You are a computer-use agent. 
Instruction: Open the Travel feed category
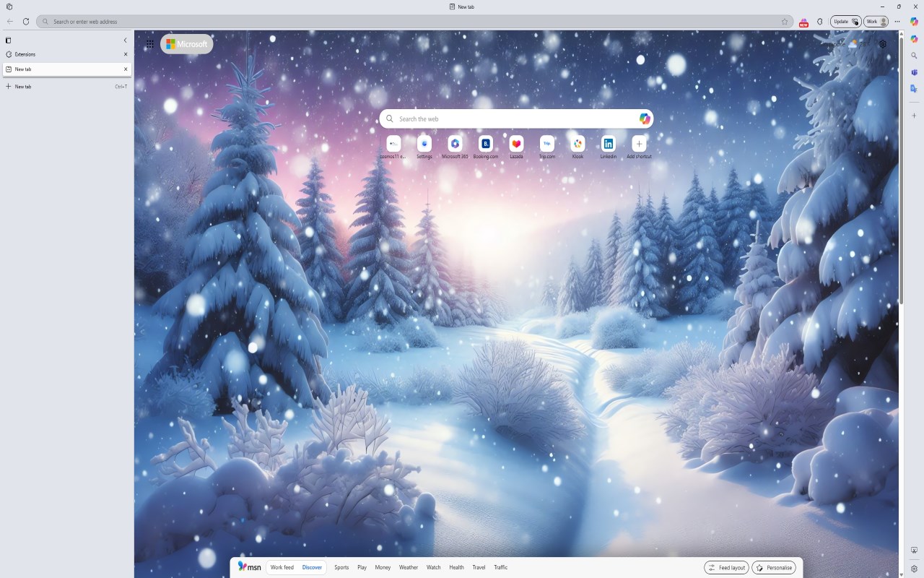(479, 567)
